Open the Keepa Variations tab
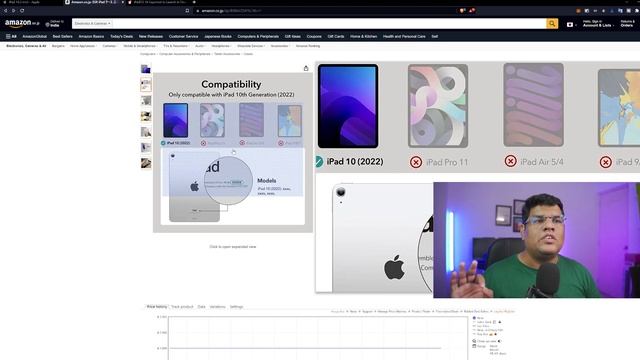The width and height of the screenshot is (640, 360). point(218,307)
